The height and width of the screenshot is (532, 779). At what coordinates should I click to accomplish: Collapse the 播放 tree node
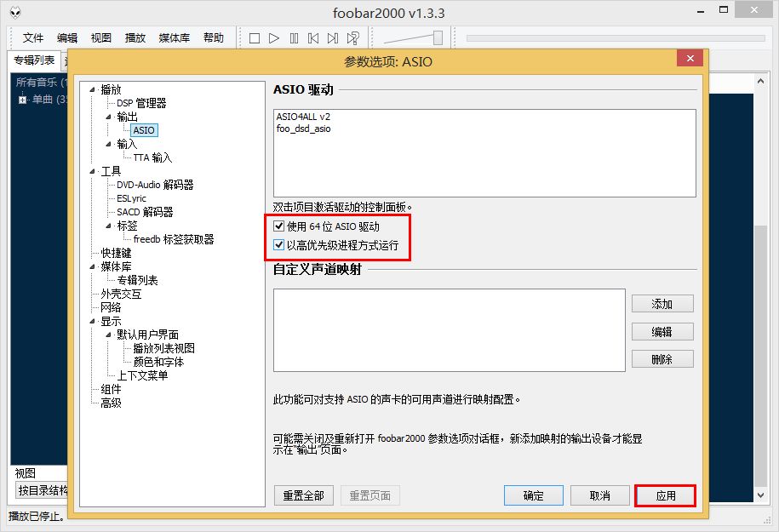(93, 90)
